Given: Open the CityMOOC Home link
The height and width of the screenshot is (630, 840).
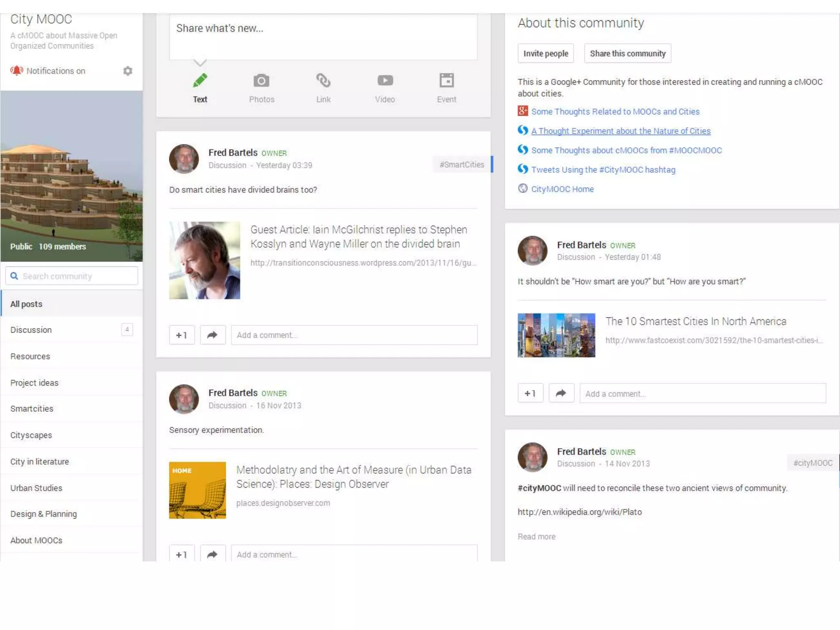Looking at the screenshot, I should point(562,189).
